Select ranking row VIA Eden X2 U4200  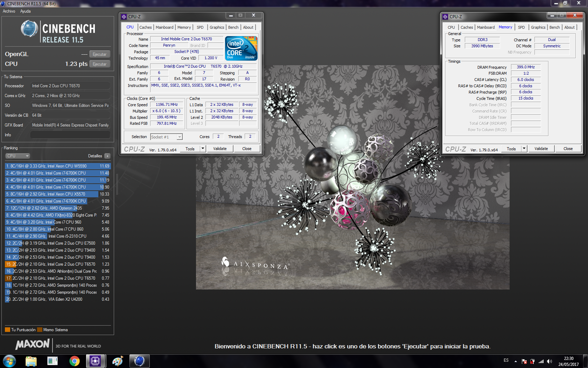[58, 299]
